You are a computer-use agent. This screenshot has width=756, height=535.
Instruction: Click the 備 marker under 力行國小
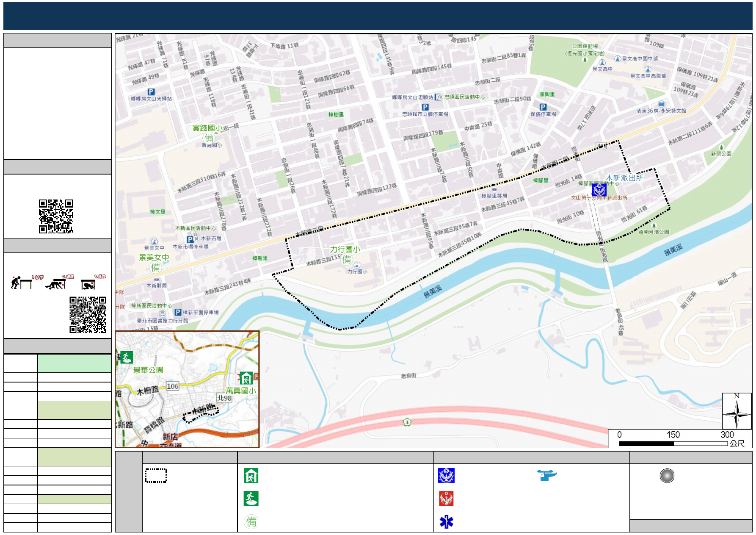pos(347,259)
